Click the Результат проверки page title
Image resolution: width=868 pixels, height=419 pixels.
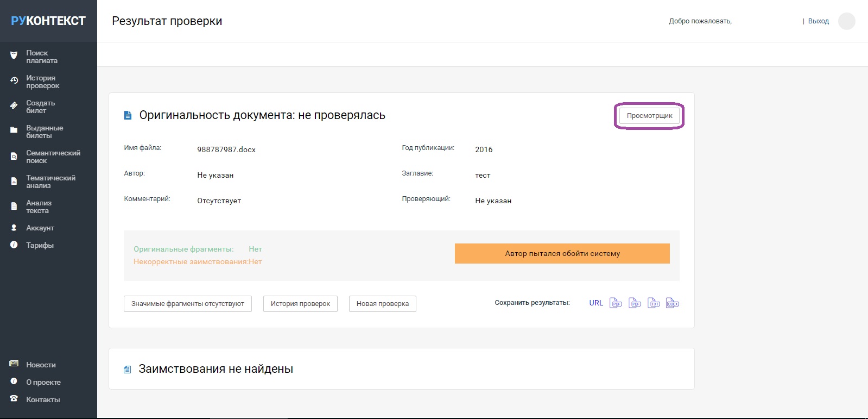pos(167,21)
